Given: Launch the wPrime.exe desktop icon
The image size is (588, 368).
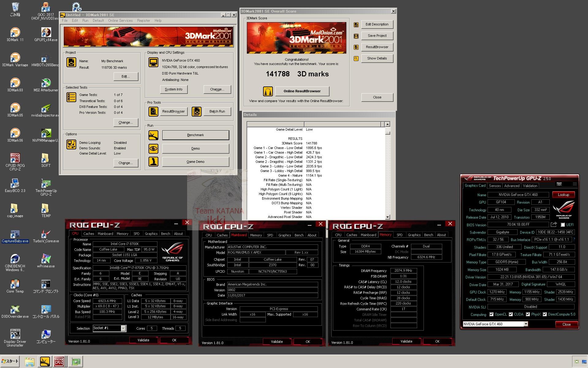Looking at the screenshot, I should pos(46,261).
